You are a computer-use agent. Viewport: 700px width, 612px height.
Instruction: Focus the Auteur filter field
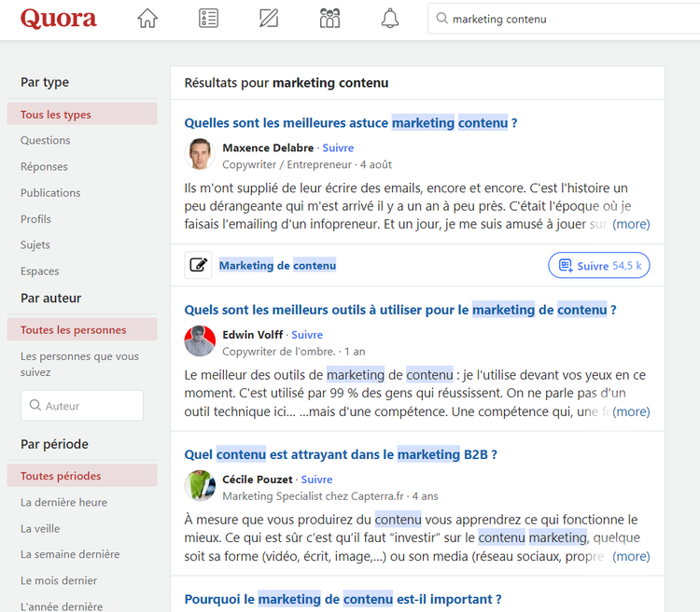(82, 405)
